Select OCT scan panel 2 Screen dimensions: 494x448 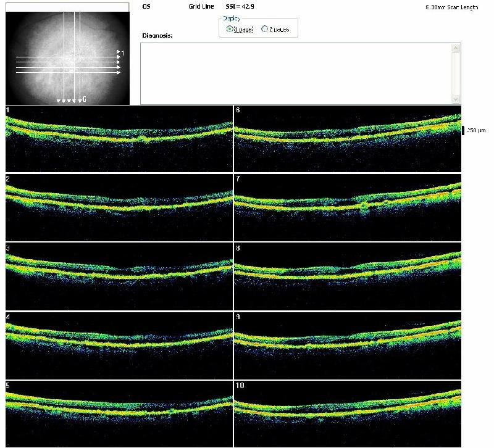119,207
